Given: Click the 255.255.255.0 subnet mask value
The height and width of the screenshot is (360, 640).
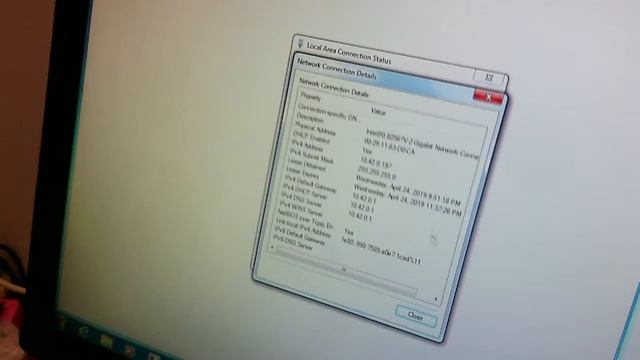Looking at the screenshot, I should pos(377,173).
